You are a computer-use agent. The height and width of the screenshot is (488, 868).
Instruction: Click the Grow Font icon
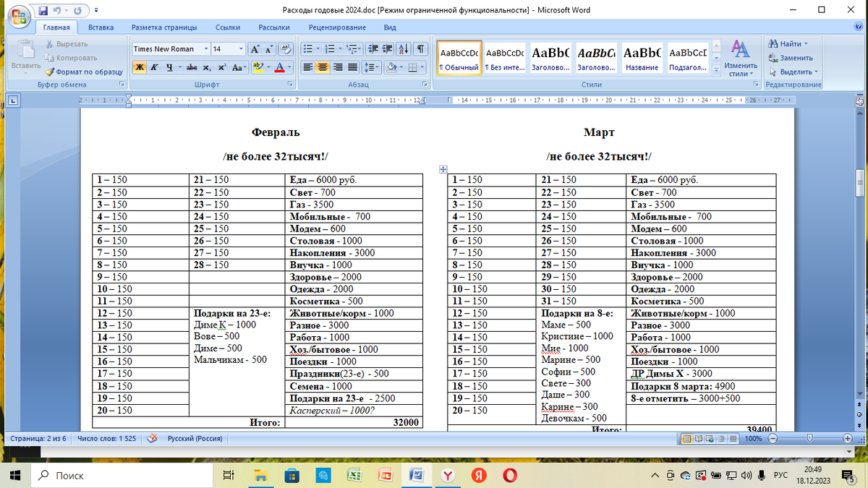pos(255,49)
